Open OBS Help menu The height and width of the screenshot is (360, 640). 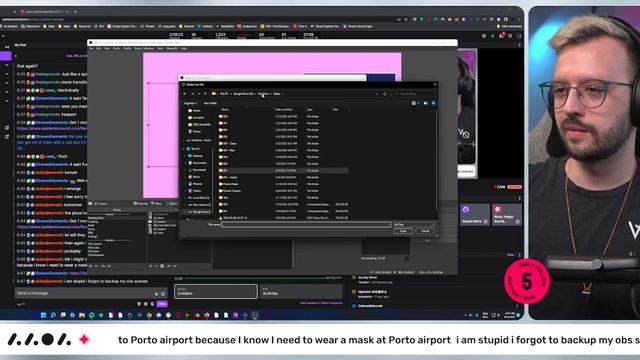[x=184, y=49]
